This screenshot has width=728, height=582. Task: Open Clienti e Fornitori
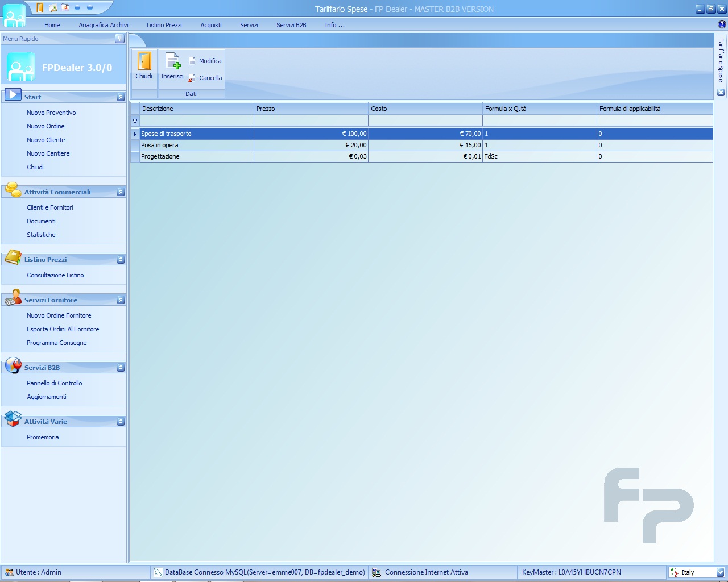(50, 207)
